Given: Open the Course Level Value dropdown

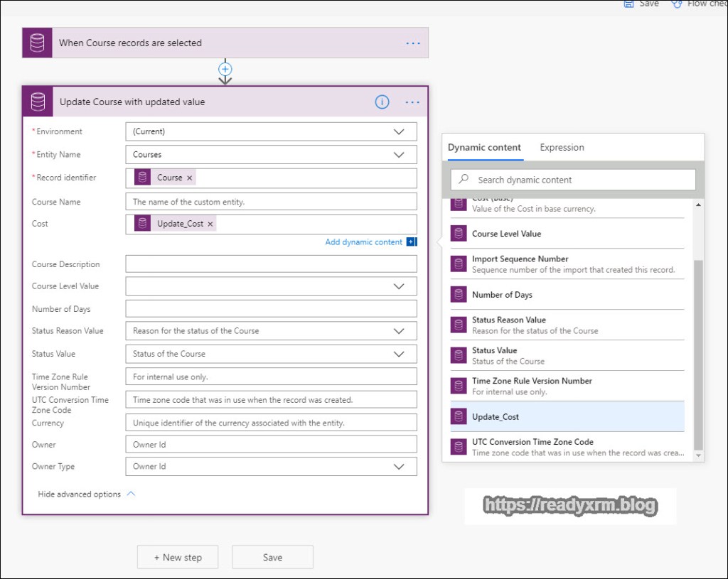Looking at the screenshot, I should [399, 286].
